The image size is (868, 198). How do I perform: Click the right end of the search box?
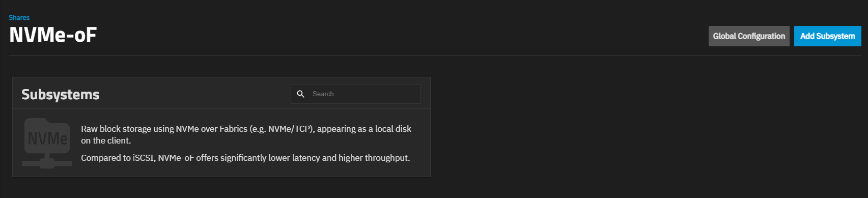(412, 94)
